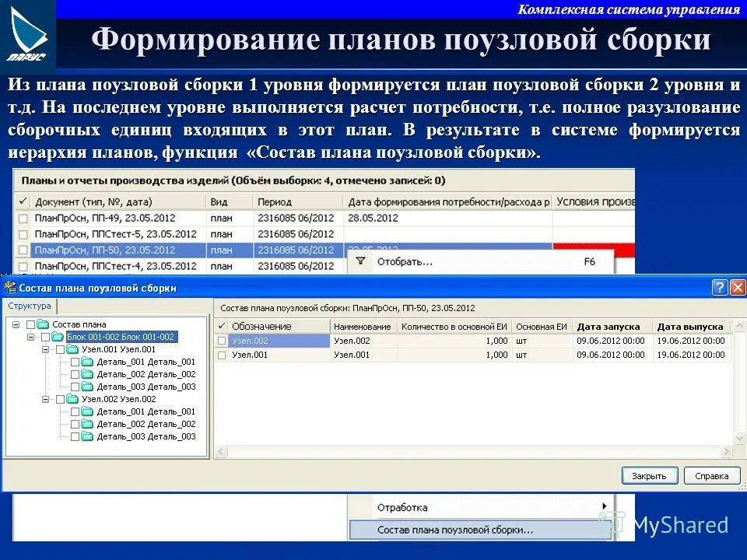
Task: Click the folder icon beside Блок 001-002
Action: [x=59, y=337]
